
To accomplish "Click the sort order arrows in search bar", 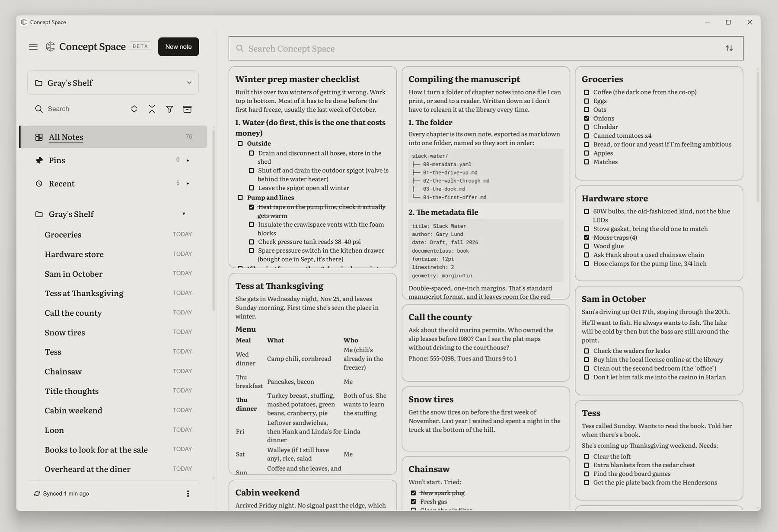I will tap(729, 48).
